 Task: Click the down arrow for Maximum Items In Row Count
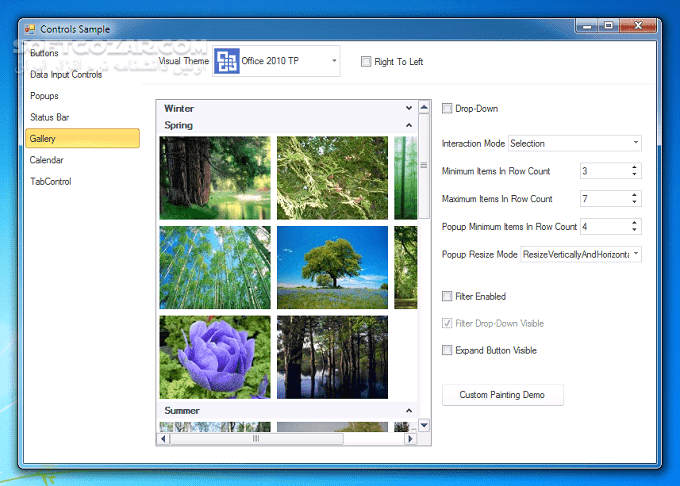click(x=634, y=202)
